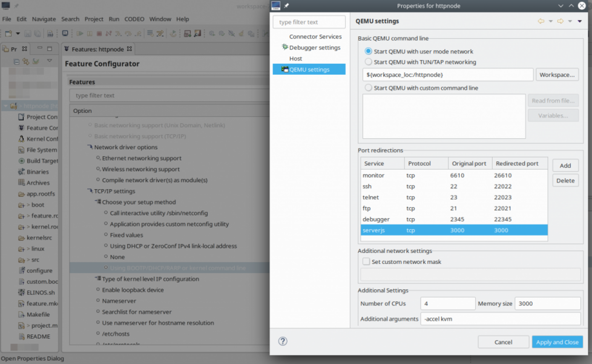Click the Collapse All icon in Project Explorer
Viewport: 592px width, 364px height.
16,61
